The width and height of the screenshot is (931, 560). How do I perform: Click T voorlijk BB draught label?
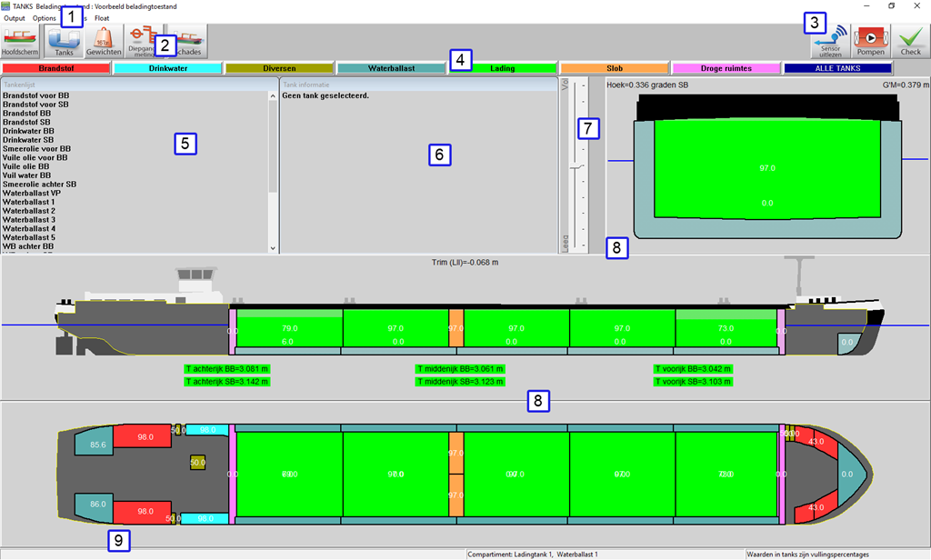[693, 369]
